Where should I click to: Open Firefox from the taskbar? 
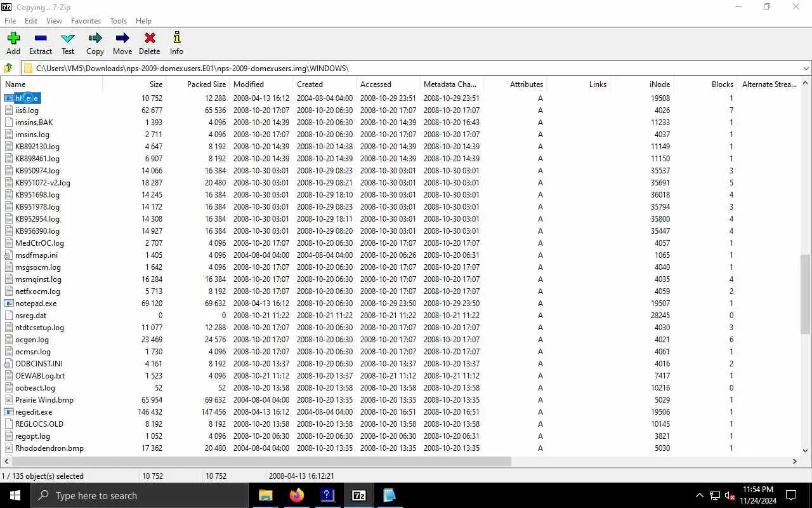pyautogui.click(x=296, y=495)
